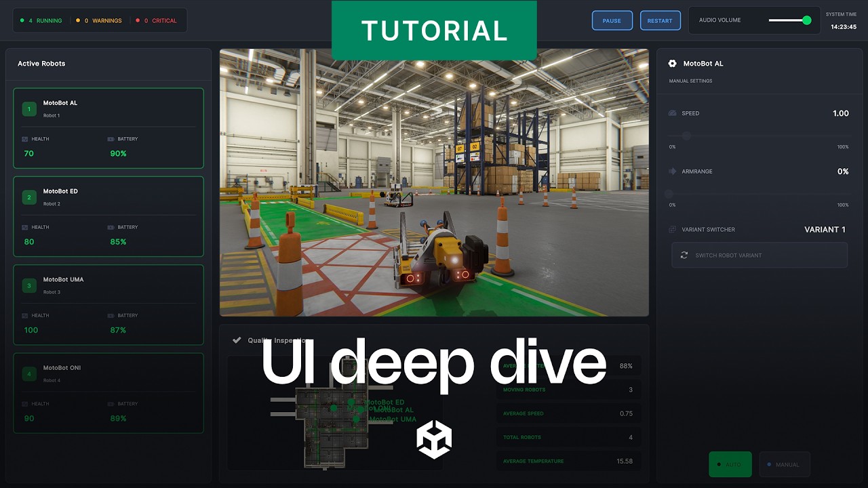Click the AVERAGE SPEED stat row
Image resolution: width=868 pixels, height=488 pixels.
(x=568, y=413)
